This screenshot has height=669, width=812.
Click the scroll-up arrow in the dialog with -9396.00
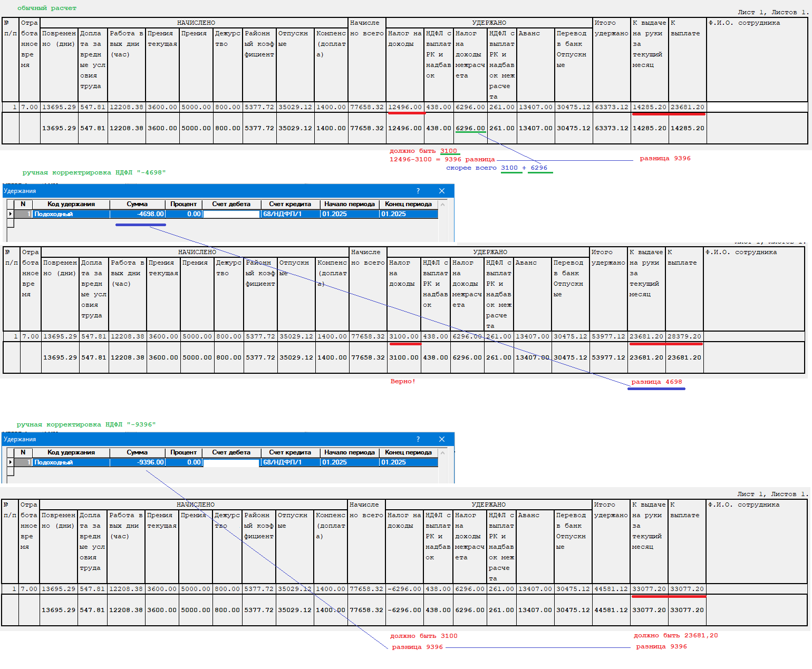point(443,453)
